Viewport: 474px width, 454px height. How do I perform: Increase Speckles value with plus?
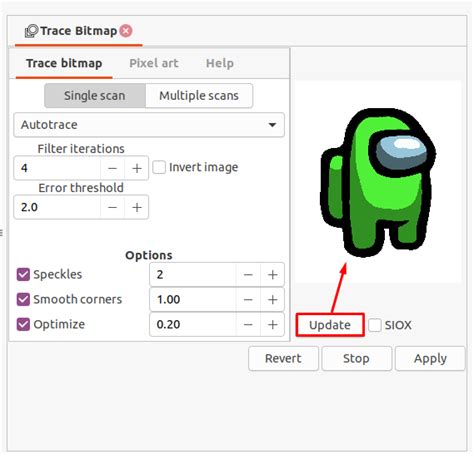[272, 275]
